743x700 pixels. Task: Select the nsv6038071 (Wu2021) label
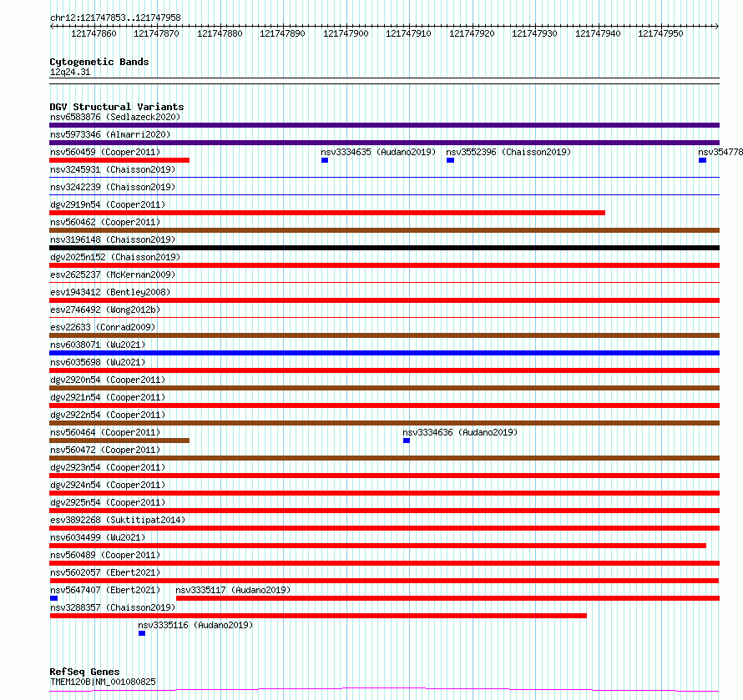coord(98,345)
